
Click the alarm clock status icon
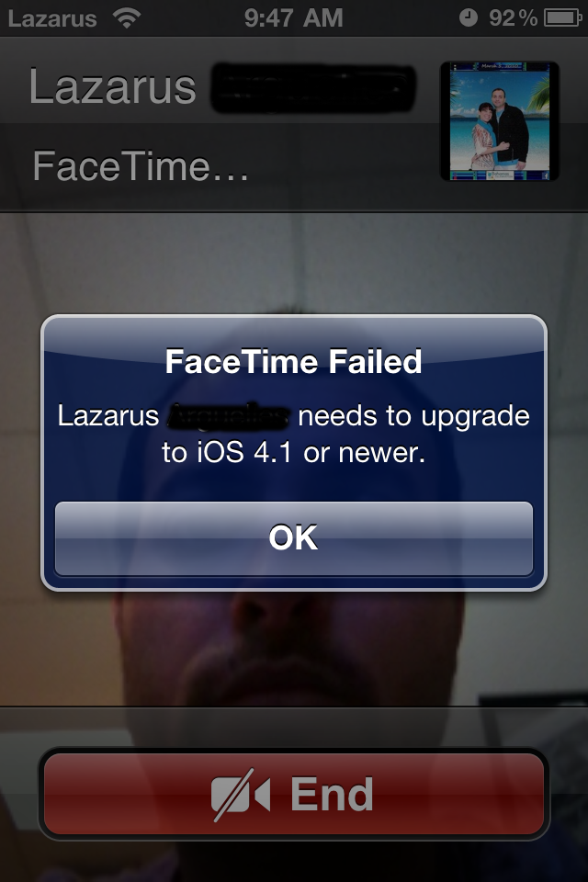(x=469, y=18)
